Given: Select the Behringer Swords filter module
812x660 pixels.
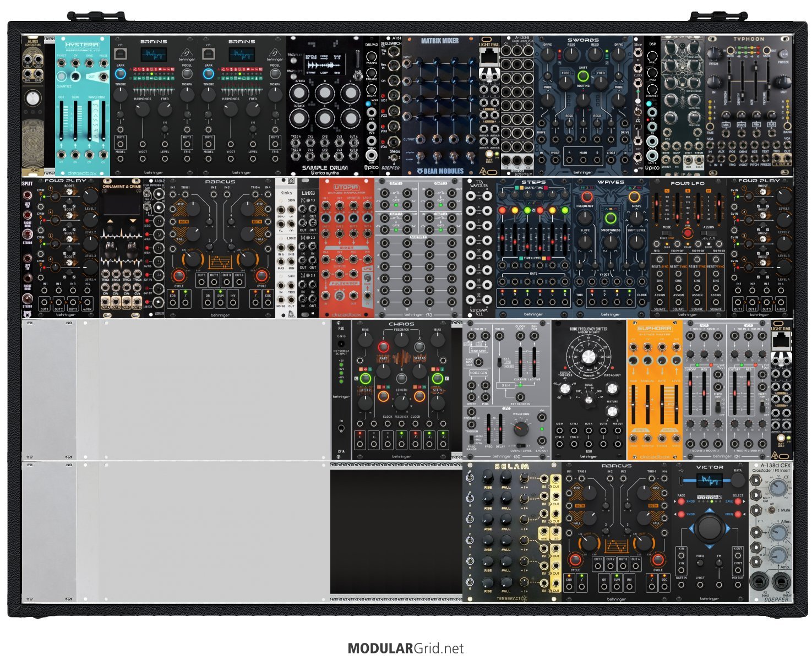Looking at the screenshot, I should coord(583,106).
